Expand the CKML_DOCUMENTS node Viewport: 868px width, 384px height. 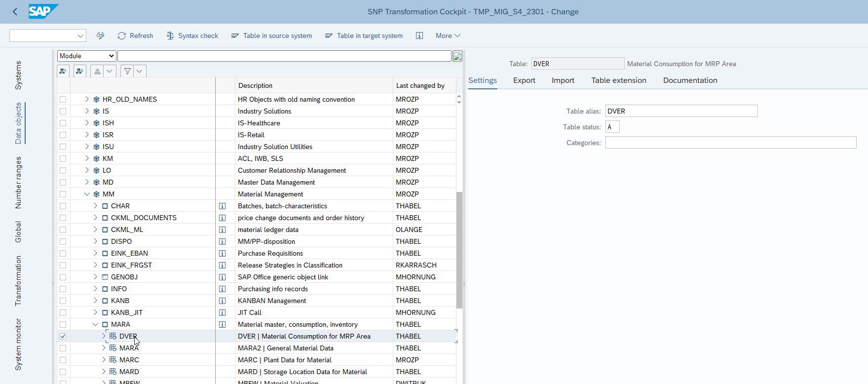[x=95, y=218]
